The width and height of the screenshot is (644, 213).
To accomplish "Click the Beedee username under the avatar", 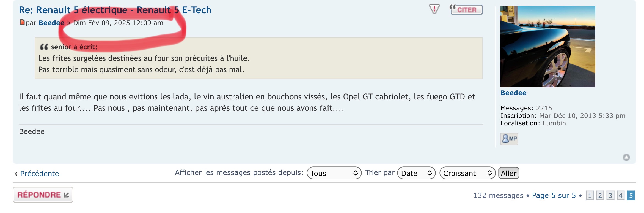I will tap(513, 93).
